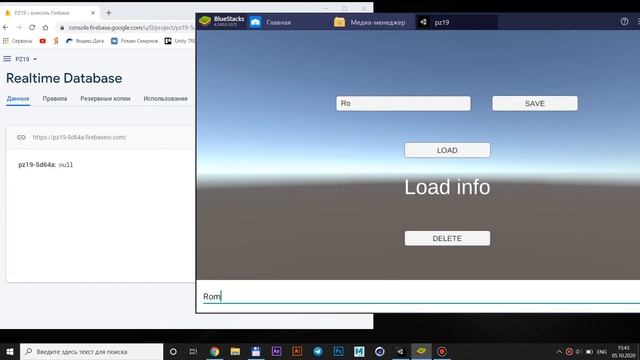Open the Yandex Я bookmark
This screenshot has height=360, width=640.
tap(56, 41)
